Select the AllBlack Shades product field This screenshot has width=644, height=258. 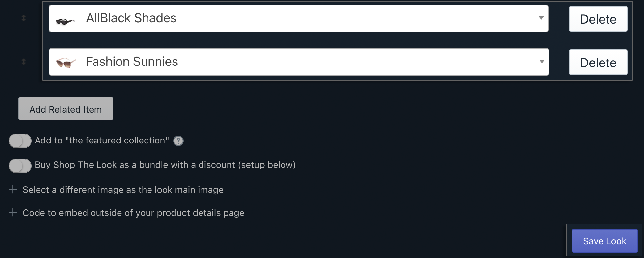[x=299, y=18]
